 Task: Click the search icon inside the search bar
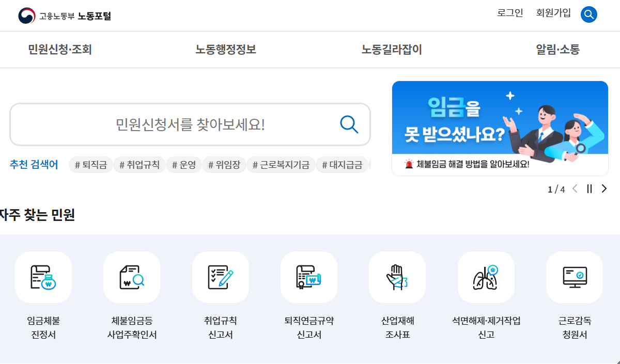(349, 124)
